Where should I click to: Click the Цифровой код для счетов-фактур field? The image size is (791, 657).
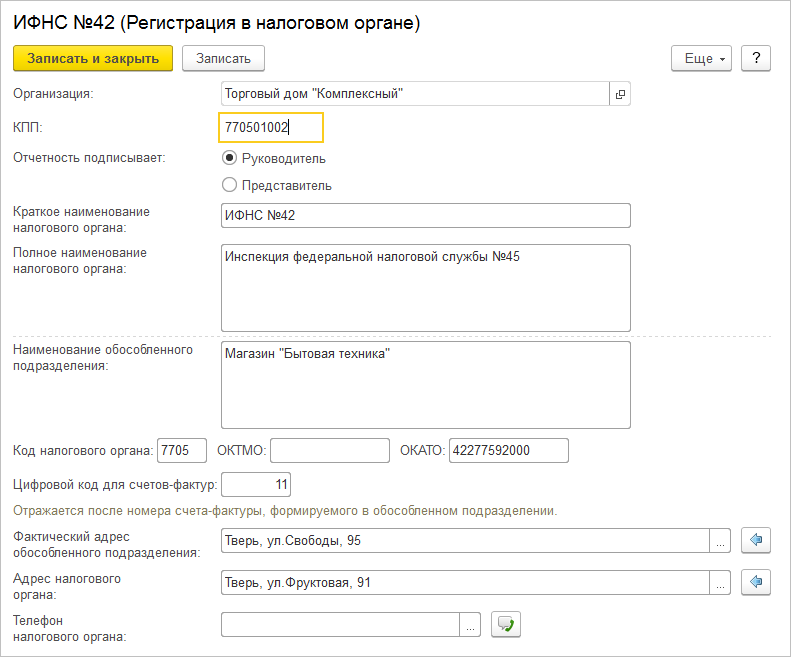256,484
